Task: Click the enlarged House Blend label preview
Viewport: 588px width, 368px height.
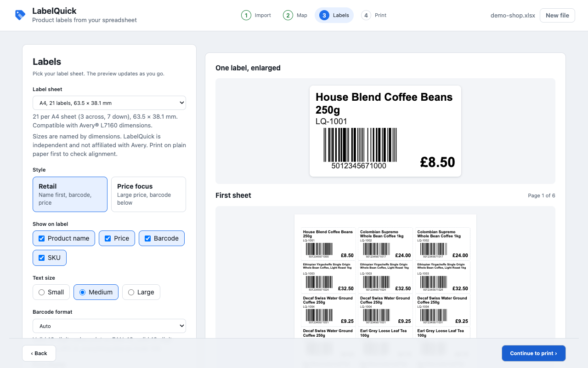Action: click(x=385, y=131)
